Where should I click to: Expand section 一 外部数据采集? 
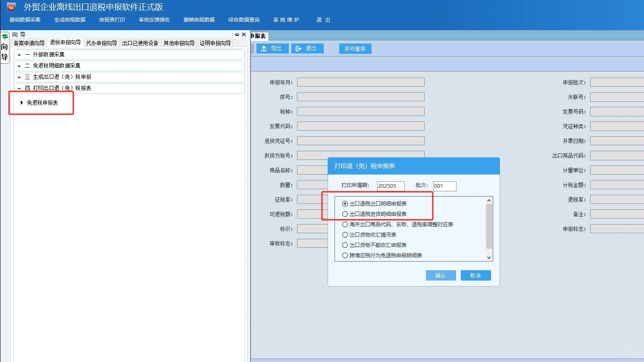pyautogui.click(x=19, y=55)
